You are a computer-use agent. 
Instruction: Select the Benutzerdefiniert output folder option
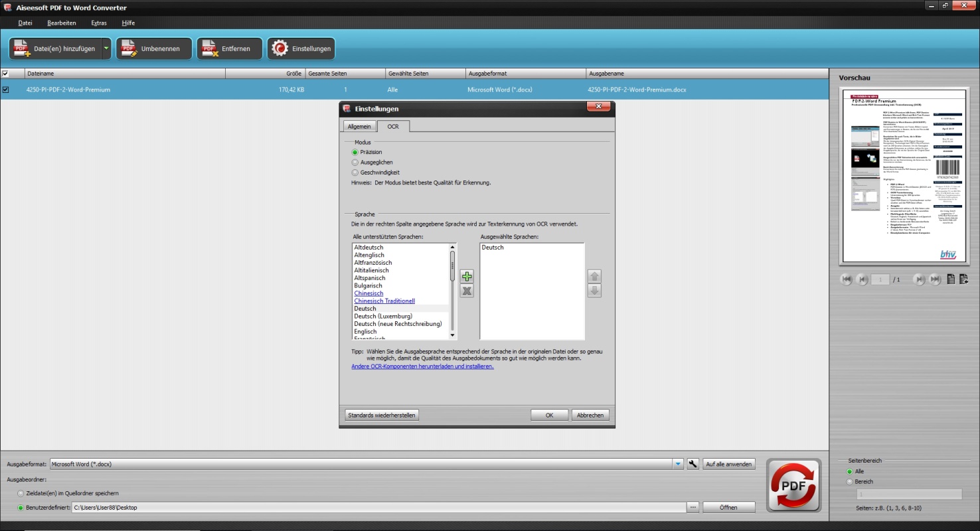point(21,508)
